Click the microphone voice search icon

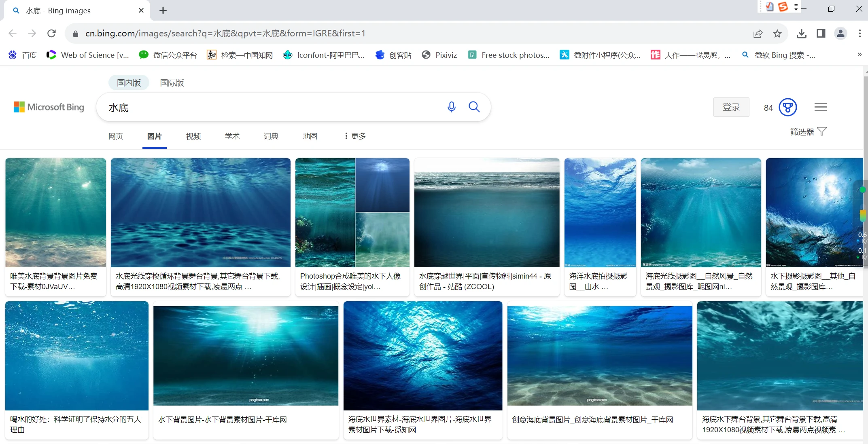[452, 107]
